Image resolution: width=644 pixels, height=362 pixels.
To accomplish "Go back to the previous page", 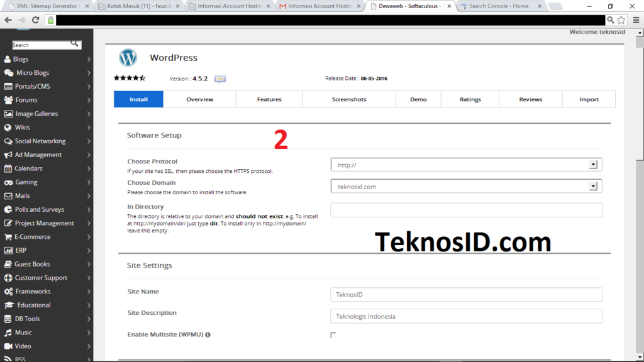I will tap(8, 19).
